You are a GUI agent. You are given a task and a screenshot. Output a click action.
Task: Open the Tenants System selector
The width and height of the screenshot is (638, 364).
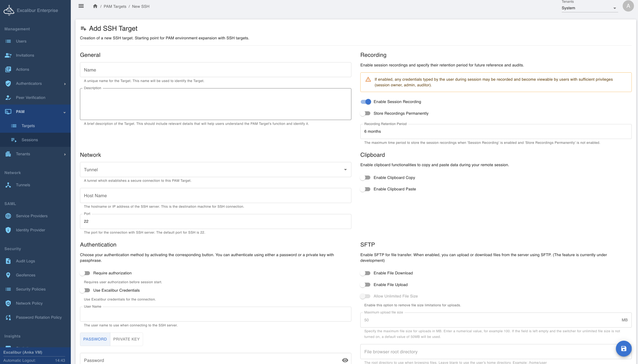click(x=589, y=8)
